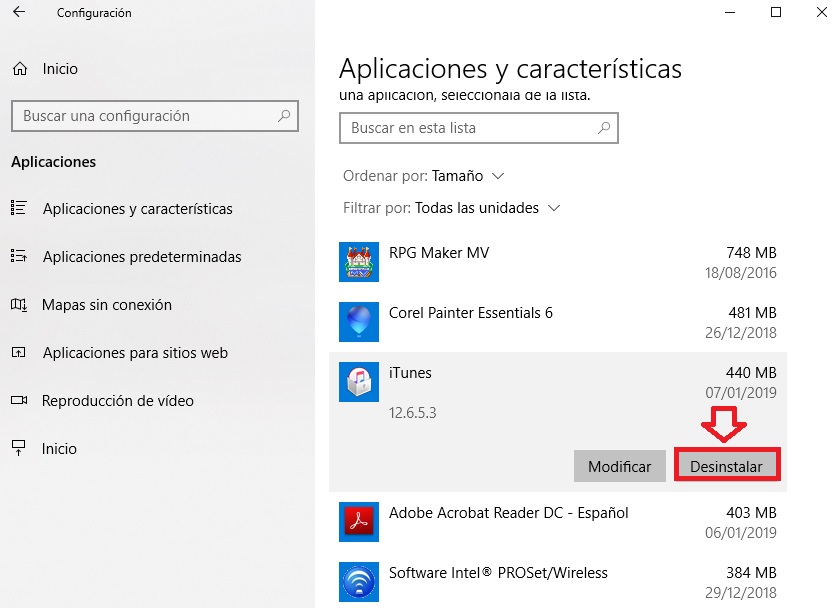This screenshot has width=839, height=608.
Task: Maximize the Configuración window
Action: coord(776,12)
